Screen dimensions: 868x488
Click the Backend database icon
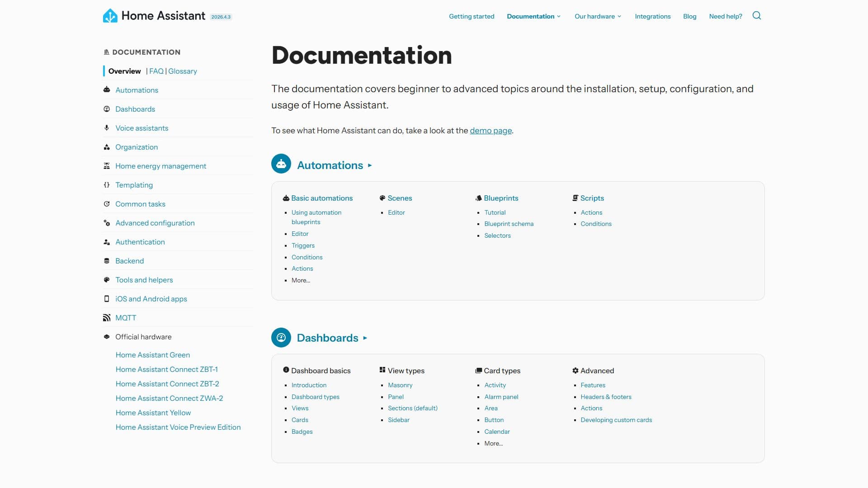point(107,261)
